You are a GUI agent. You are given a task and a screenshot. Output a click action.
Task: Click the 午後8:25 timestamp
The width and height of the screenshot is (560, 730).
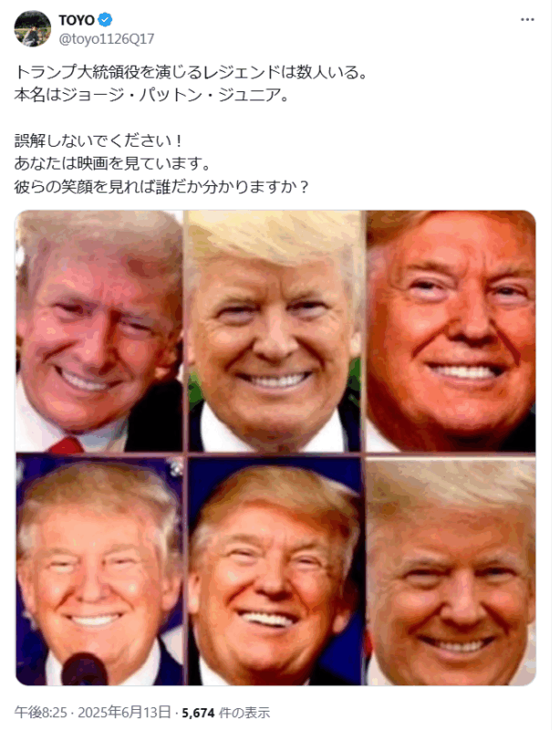pyautogui.click(x=40, y=713)
